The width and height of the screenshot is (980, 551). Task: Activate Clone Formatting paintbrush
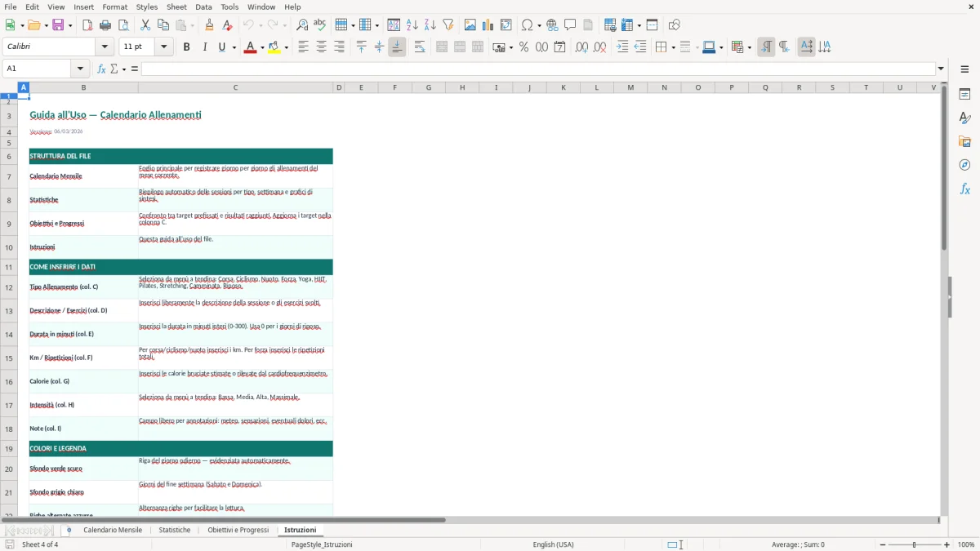(209, 25)
